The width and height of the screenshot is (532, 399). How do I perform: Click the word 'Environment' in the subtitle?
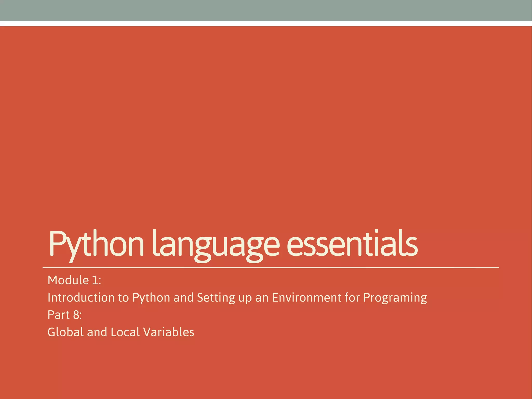click(x=307, y=298)
